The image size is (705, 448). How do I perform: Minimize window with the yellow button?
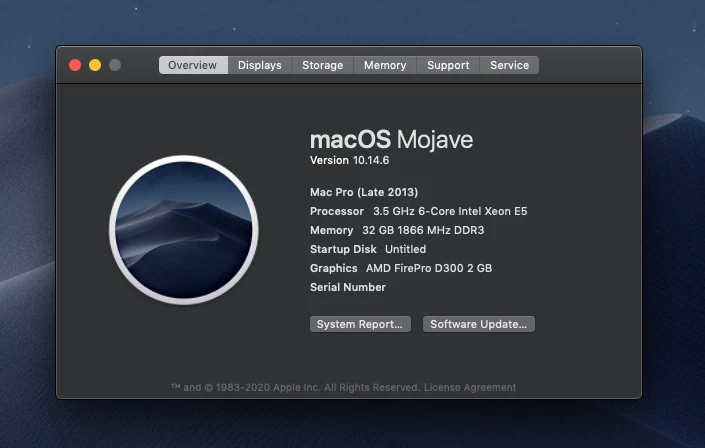click(x=95, y=65)
